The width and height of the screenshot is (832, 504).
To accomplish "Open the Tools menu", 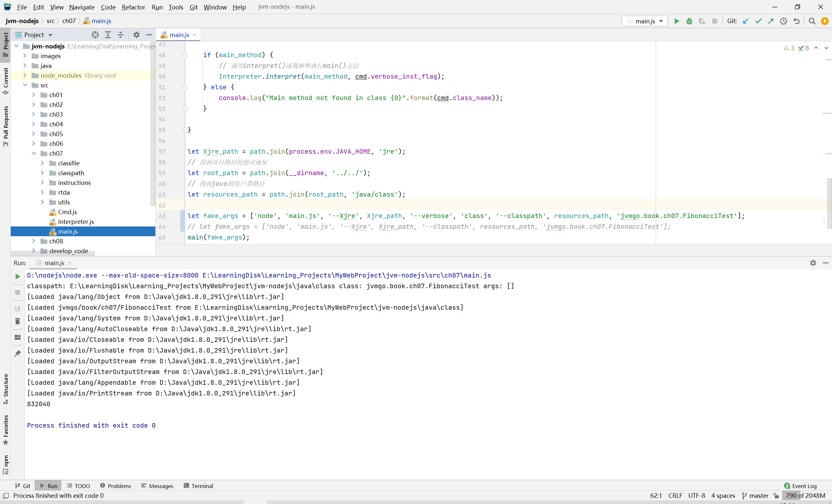I will (x=176, y=7).
